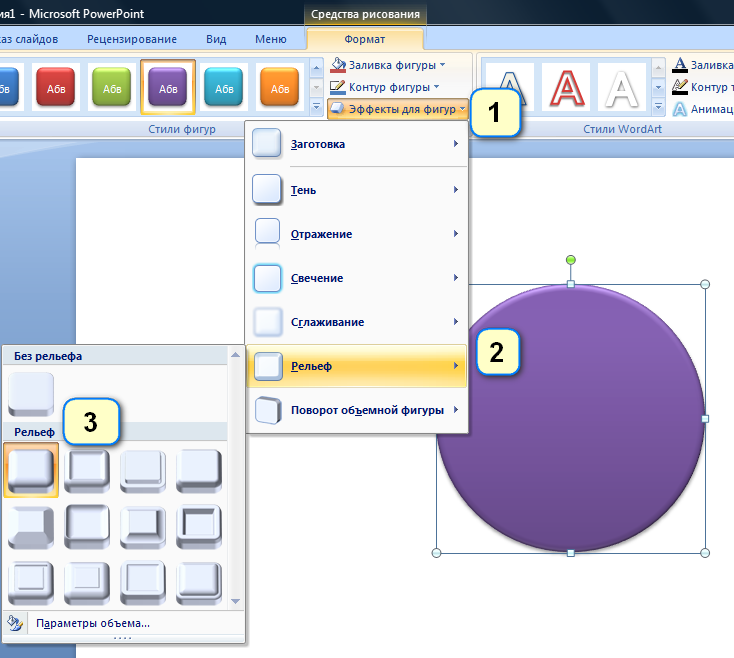This screenshot has height=658, width=734.
Task: Select the green shape style thumbnail
Action: tap(112, 87)
